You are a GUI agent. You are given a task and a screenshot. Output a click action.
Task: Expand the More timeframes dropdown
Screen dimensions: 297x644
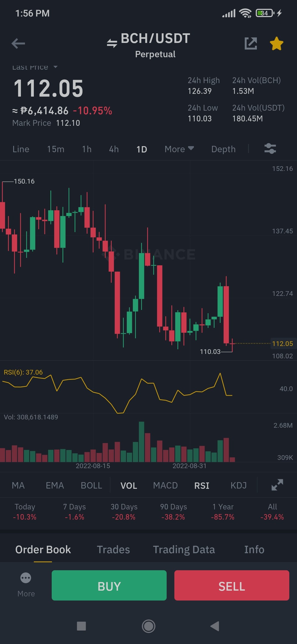click(x=179, y=149)
